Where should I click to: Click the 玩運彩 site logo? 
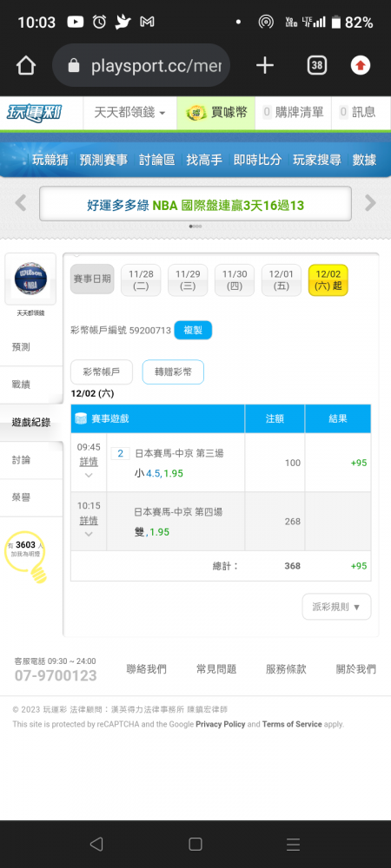tap(35, 113)
